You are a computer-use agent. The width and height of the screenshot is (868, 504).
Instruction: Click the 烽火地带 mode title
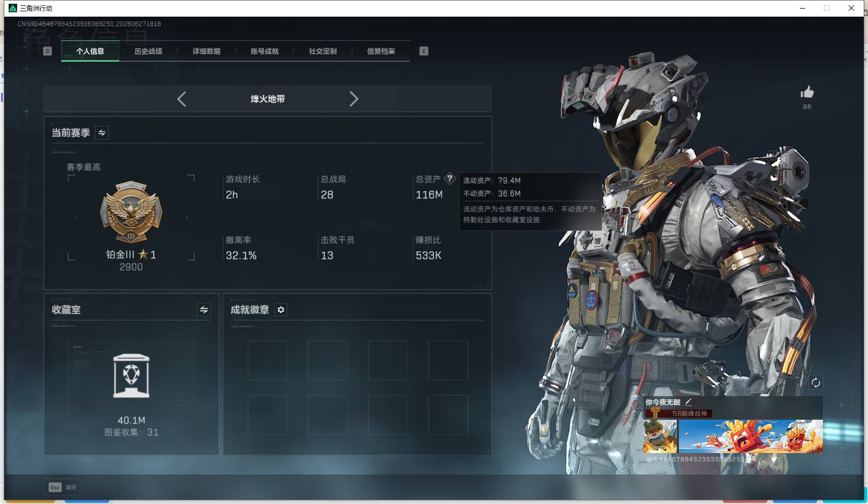pyautogui.click(x=267, y=99)
